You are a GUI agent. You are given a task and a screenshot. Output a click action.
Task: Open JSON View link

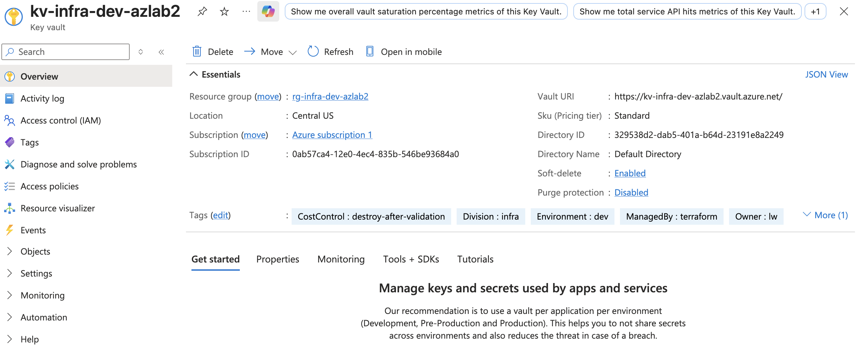click(x=826, y=74)
